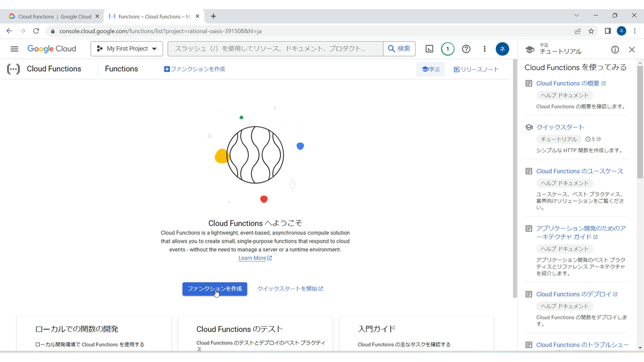Click the blue ファンクションを作成 button
644x362 pixels.
[215, 289]
